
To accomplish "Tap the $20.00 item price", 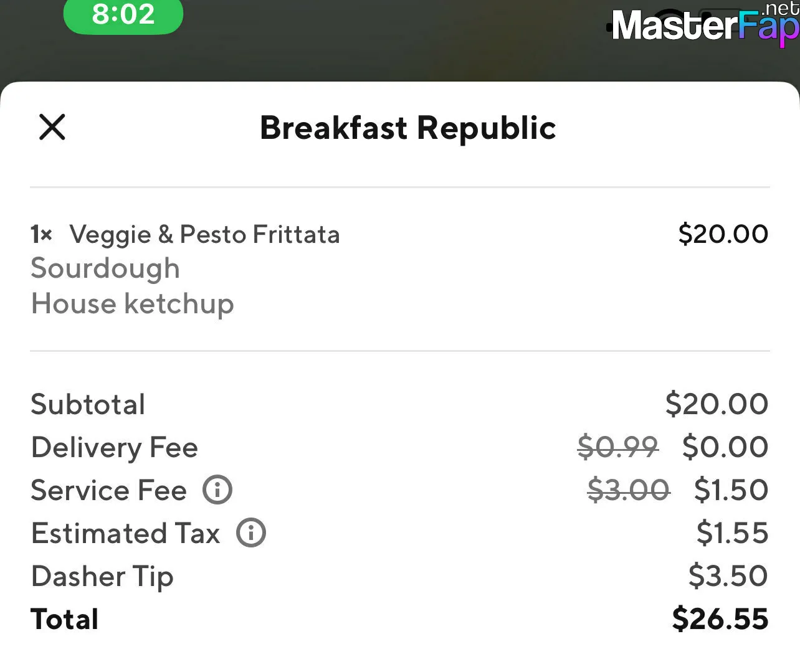I will pyautogui.click(x=723, y=234).
